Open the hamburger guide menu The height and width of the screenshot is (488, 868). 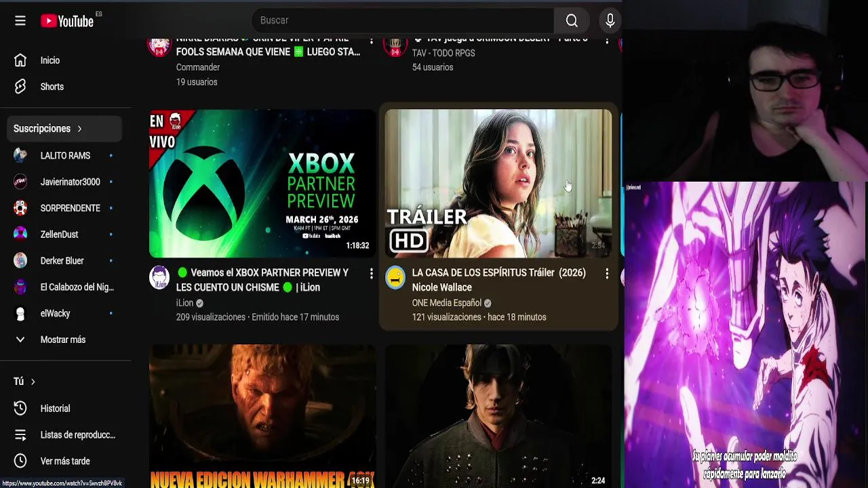click(x=20, y=20)
